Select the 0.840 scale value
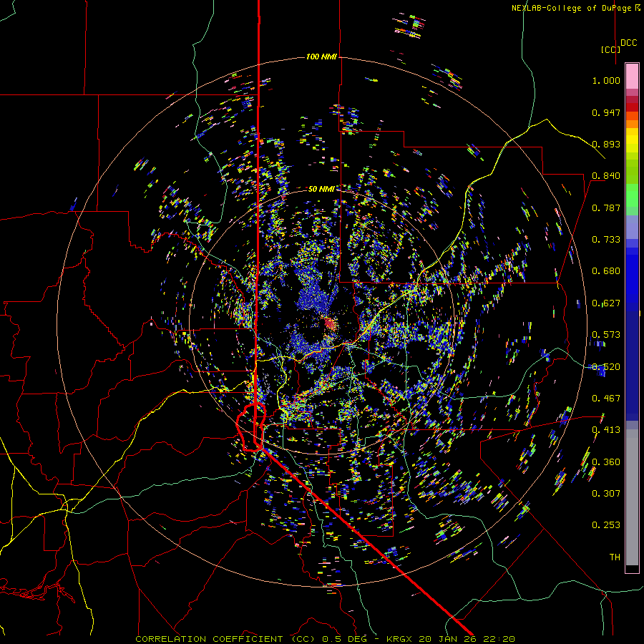 point(606,176)
